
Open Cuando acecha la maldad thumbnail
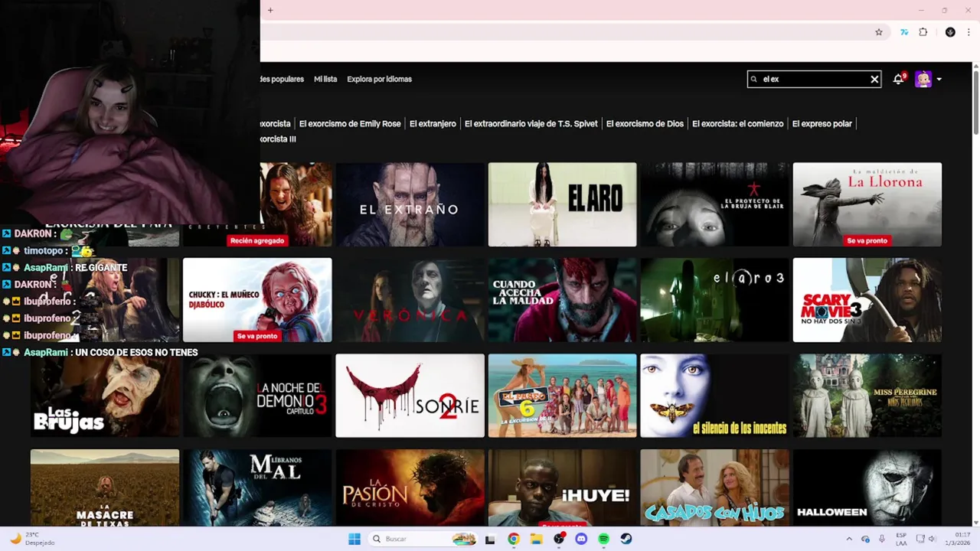coord(562,300)
